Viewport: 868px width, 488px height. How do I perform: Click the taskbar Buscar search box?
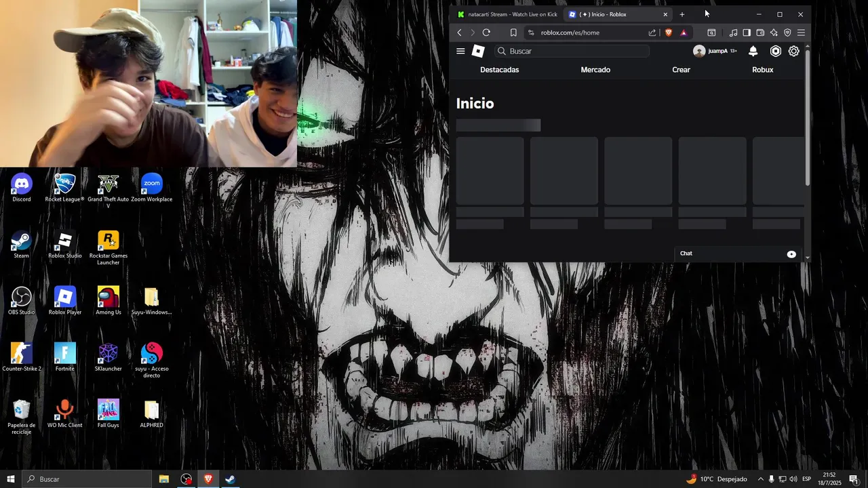[87, 479]
